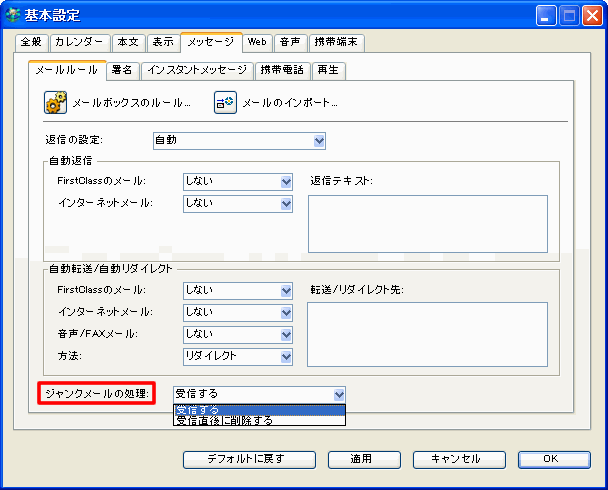Open the 返信の設定 dropdown

pyautogui.click(x=239, y=141)
